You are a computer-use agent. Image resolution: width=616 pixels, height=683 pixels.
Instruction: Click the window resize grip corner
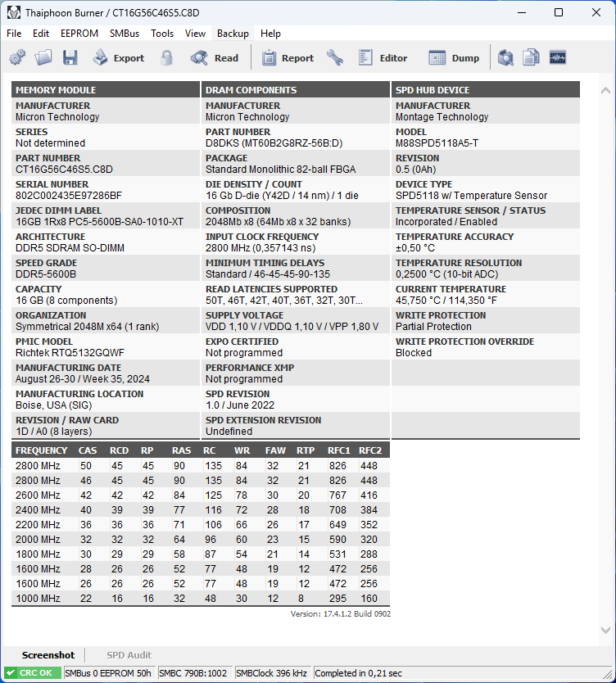point(608,674)
